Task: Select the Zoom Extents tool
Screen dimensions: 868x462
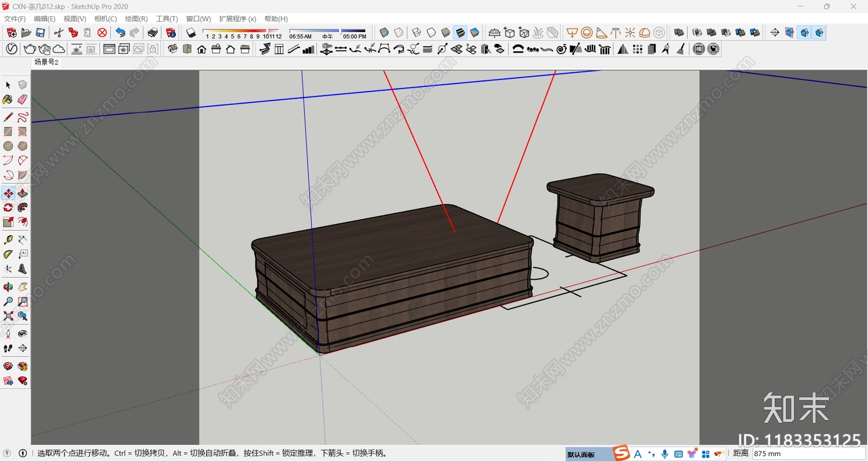Action: pos(8,315)
